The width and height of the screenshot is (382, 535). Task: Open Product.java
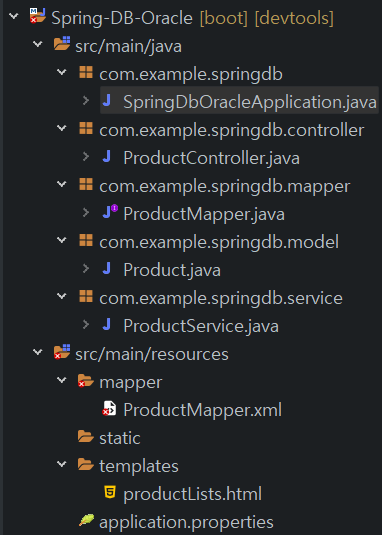point(172,270)
